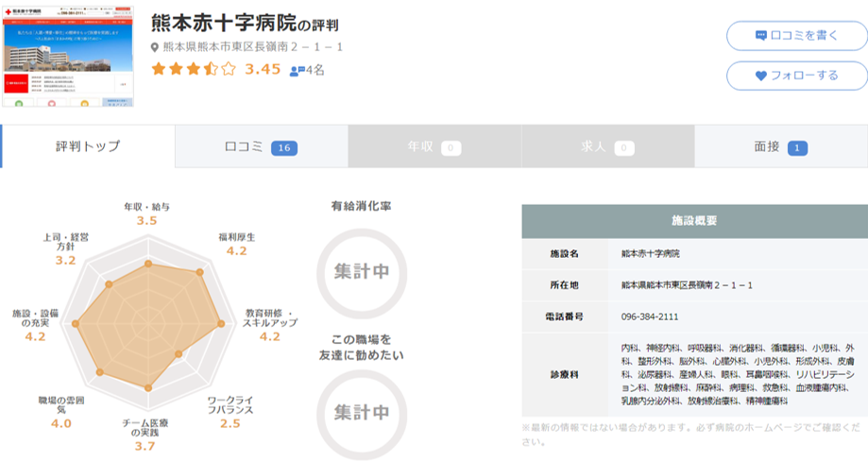
Task: Open the 口コミ tab
Action: tap(261, 146)
